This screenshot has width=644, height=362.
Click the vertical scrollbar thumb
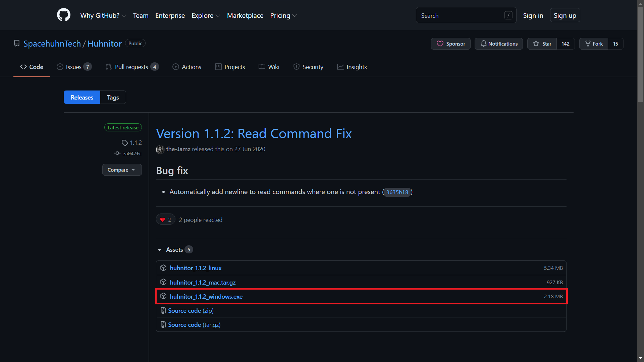click(x=640, y=55)
